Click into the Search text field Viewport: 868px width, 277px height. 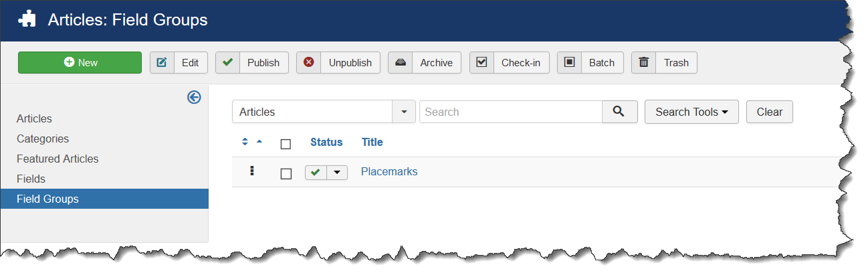click(511, 112)
